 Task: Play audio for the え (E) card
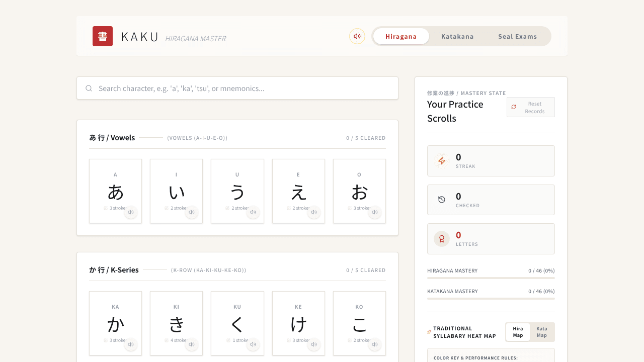(314, 212)
